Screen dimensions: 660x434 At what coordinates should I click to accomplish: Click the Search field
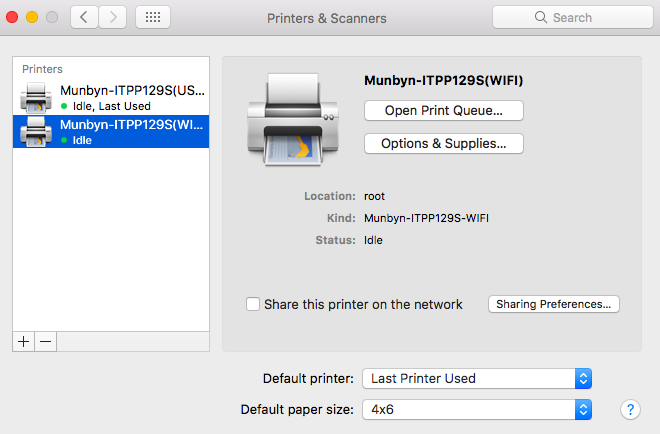point(572,17)
